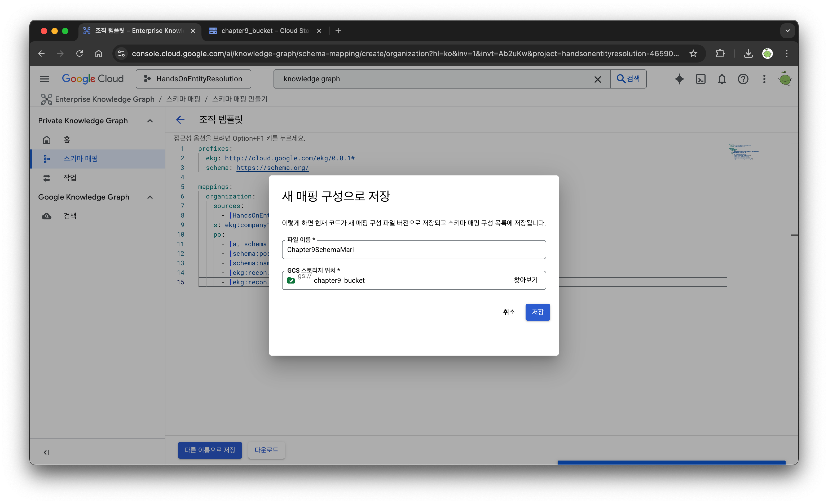Go back using the 조직 템플릿 arrow
828x504 pixels.
coord(180,120)
